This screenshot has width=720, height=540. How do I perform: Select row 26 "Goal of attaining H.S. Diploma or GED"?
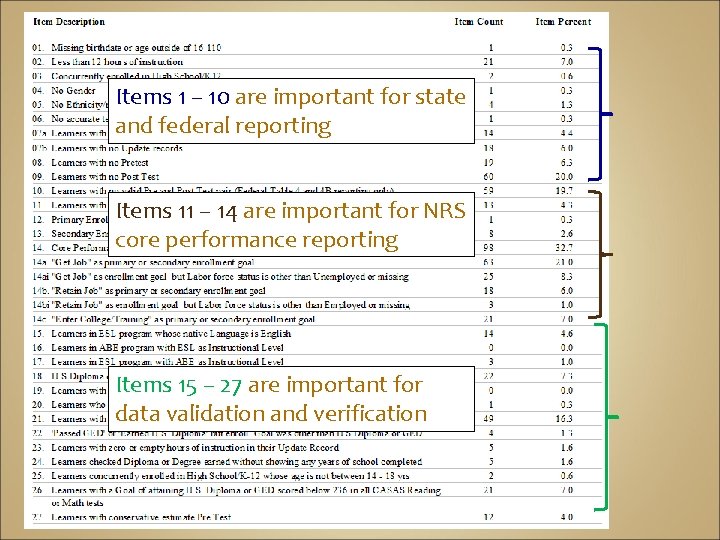tap(317, 496)
